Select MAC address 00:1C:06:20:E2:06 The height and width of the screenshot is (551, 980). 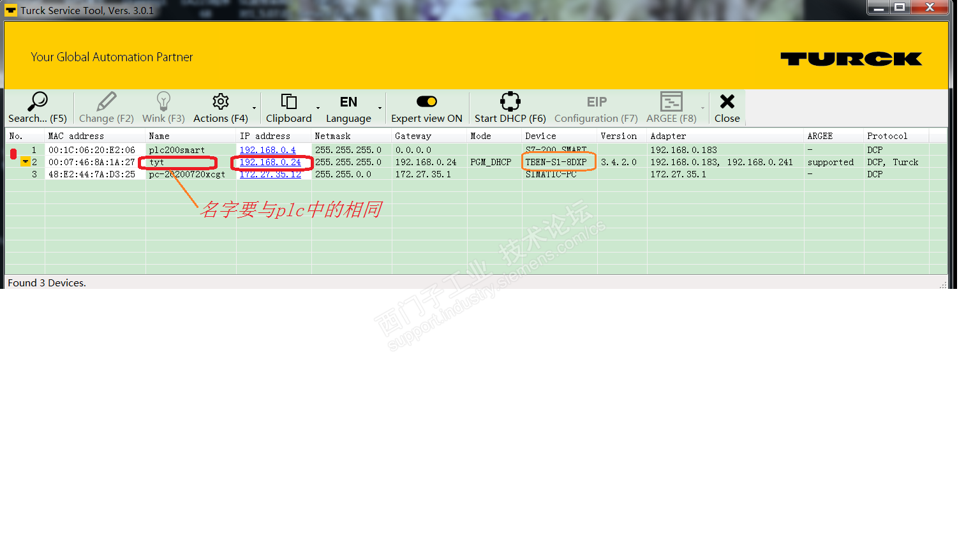[x=92, y=150]
